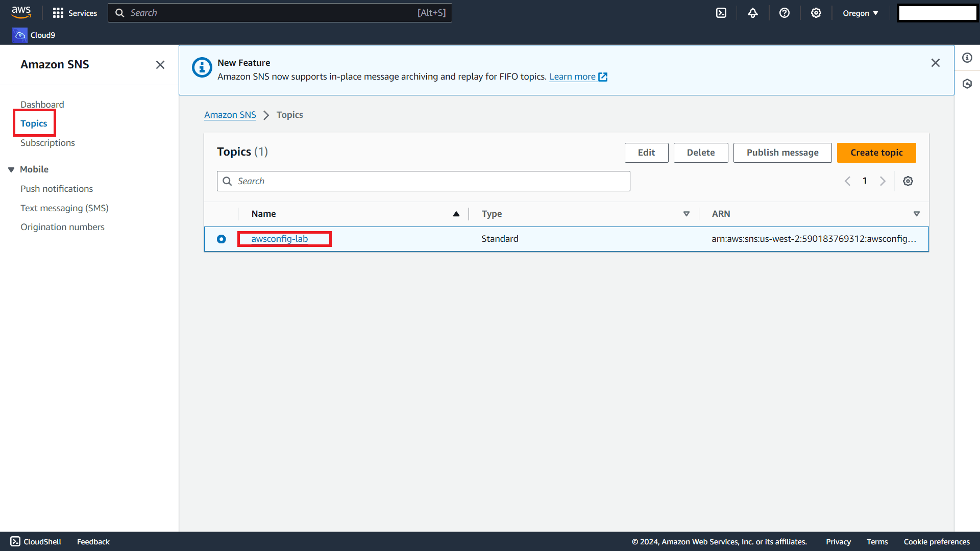
Task: Open Push notifications
Action: (57, 189)
